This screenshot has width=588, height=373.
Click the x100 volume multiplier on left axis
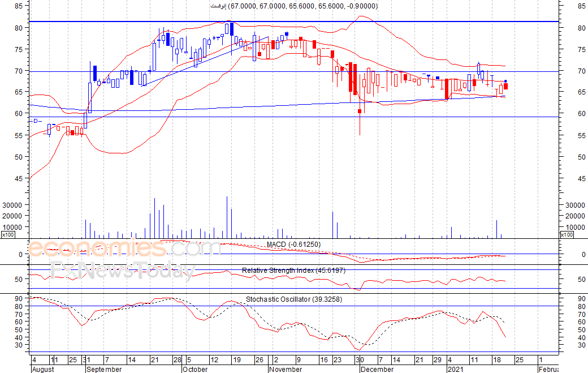coord(8,235)
